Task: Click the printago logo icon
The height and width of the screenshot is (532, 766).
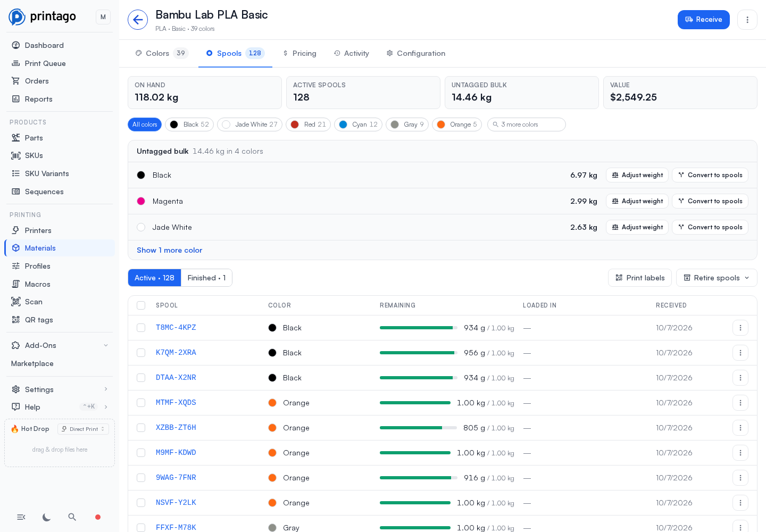Action: point(17,17)
